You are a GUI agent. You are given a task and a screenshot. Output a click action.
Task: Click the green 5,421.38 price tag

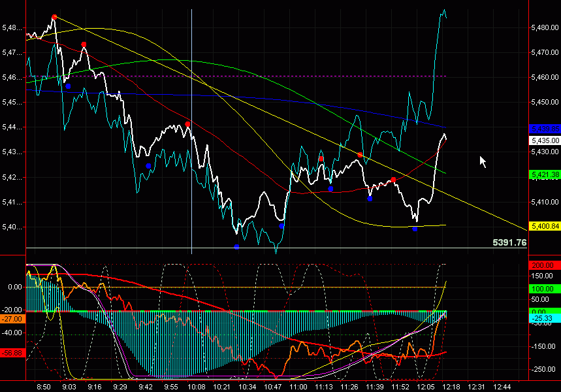[543, 175]
